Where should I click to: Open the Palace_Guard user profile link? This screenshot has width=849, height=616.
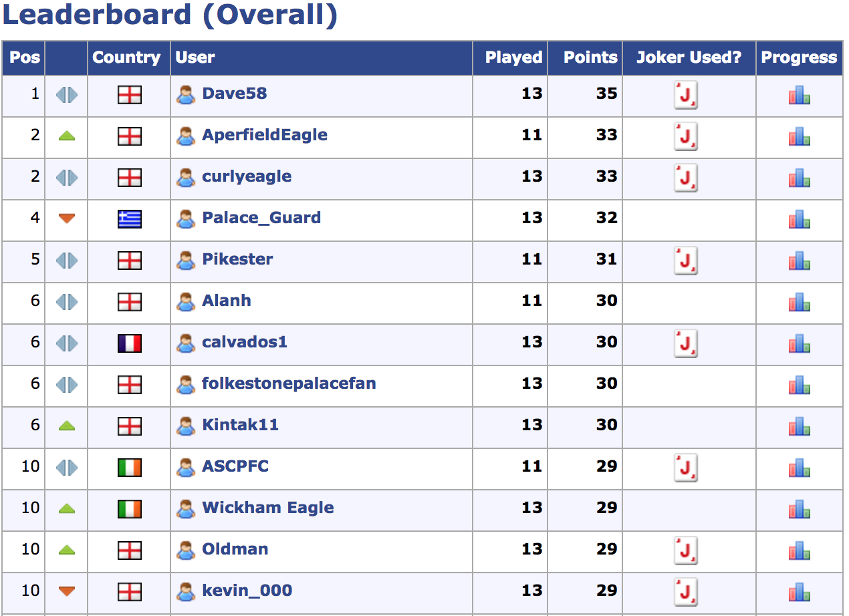click(x=261, y=218)
